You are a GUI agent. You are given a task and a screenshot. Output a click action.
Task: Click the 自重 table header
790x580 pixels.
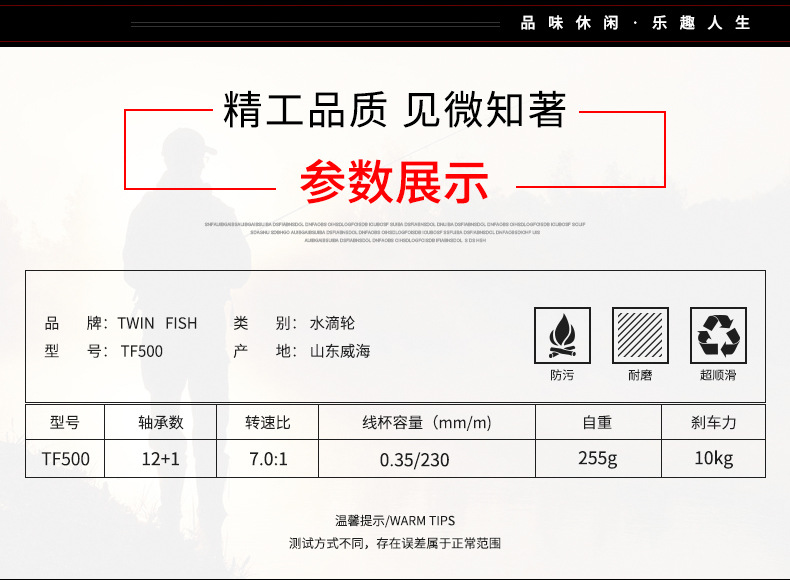coord(598,422)
